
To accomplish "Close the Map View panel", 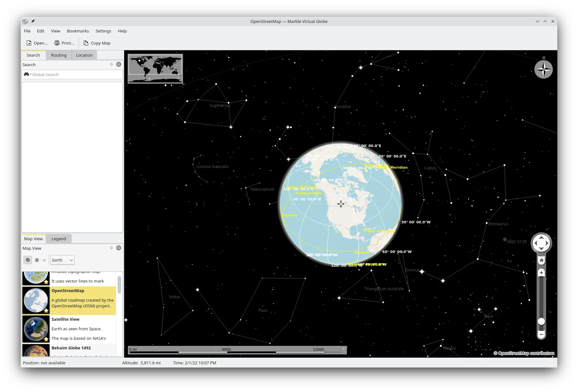I will tap(119, 248).
